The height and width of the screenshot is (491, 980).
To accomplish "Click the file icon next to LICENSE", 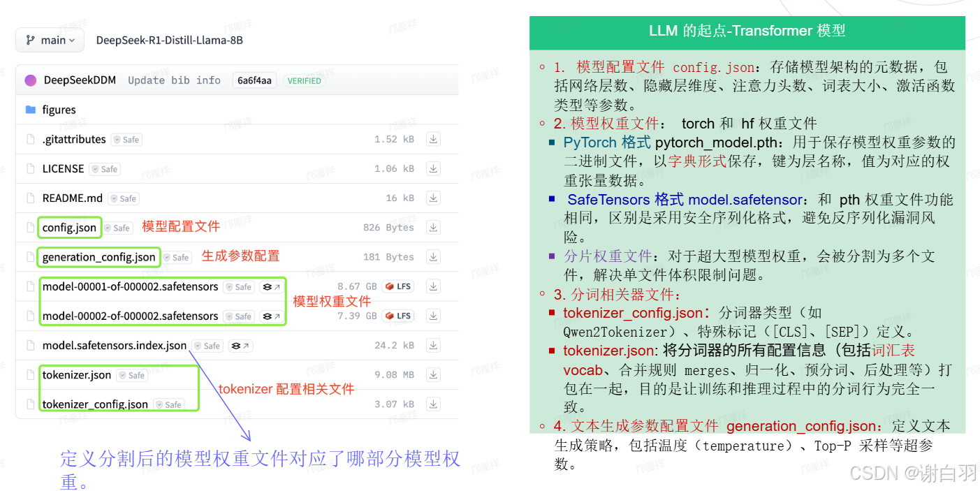I will click(x=30, y=168).
